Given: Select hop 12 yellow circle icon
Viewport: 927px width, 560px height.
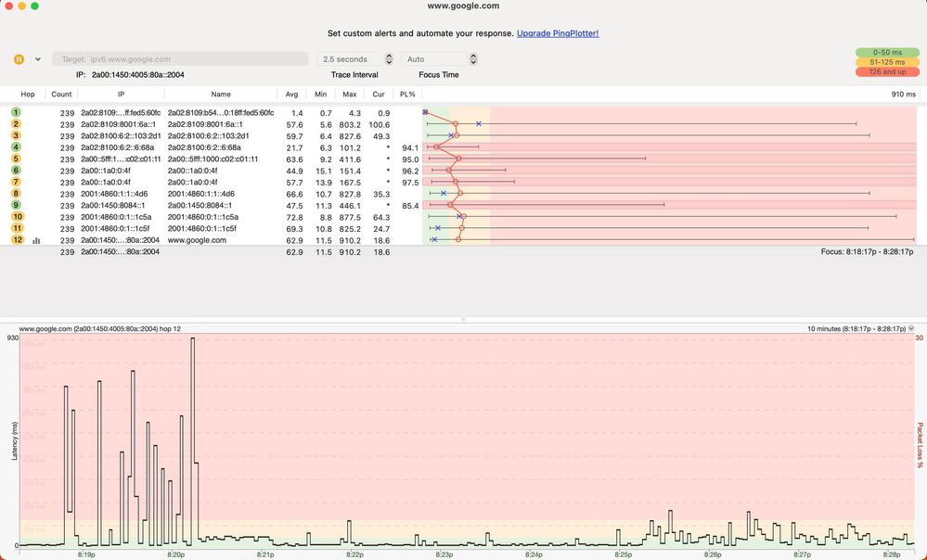Looking at the screenshot, I should (17, 240).
